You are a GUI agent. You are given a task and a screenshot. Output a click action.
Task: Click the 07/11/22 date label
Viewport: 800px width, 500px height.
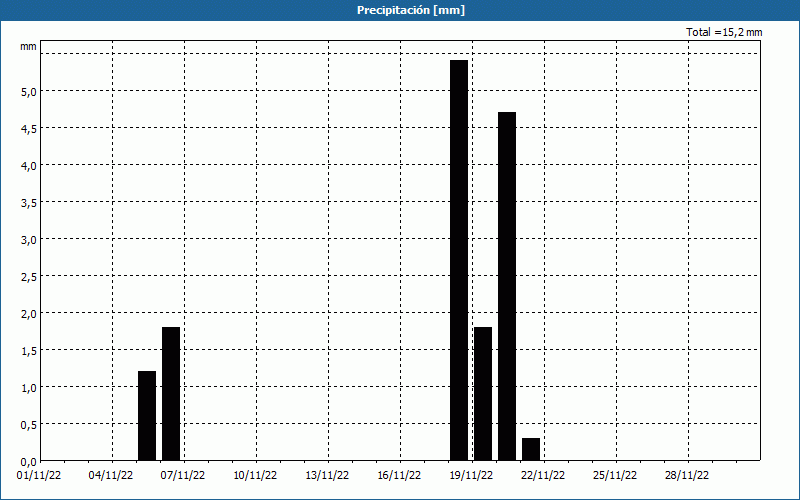coord(183,475)
